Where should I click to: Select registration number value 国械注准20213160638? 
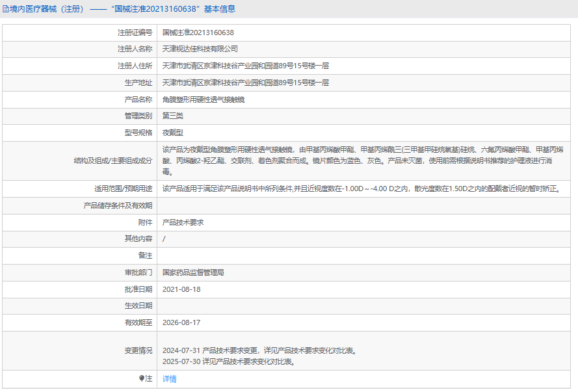coord(198,33)
